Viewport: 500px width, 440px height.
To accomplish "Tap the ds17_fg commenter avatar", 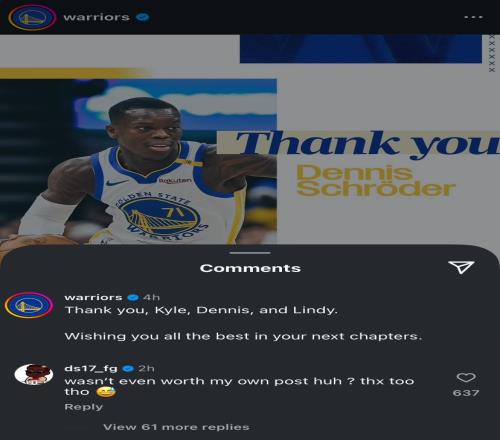I will pyautogui.click(x=34, y=374).
